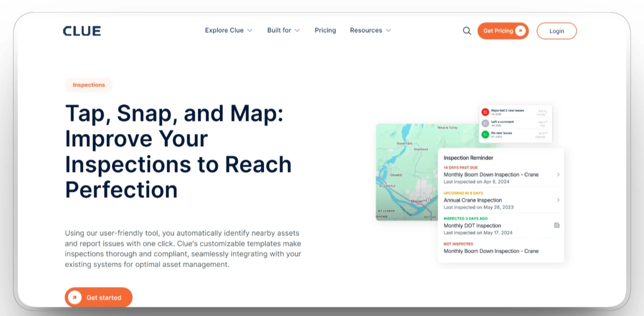Viewport: 644px width, 316px height.
Task: Click the Left a comment text
Action: coord(502,121)
